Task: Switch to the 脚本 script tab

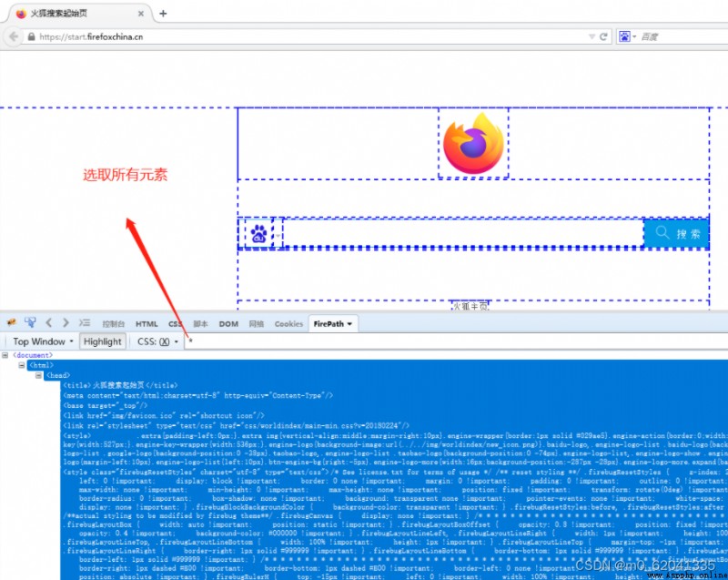Action: (x=200, y=323)
